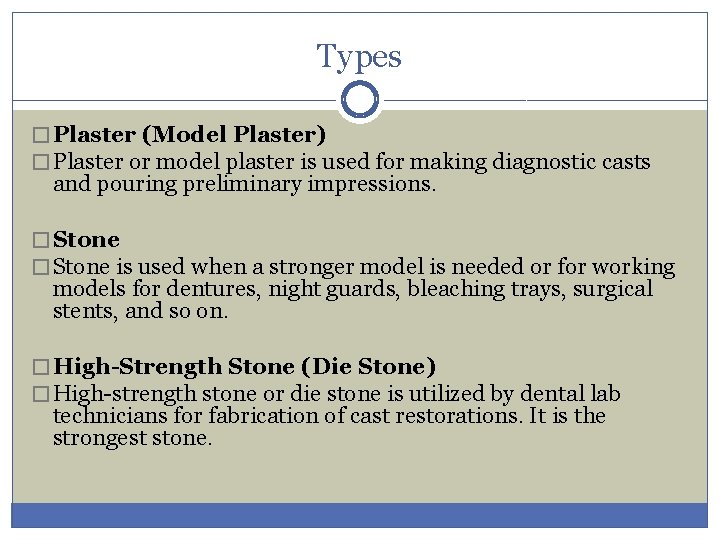Click the bullet before 'Plaster or model plaster is used'
The height and width of the screenshot is (540, 720).
[x=41, y=162]
